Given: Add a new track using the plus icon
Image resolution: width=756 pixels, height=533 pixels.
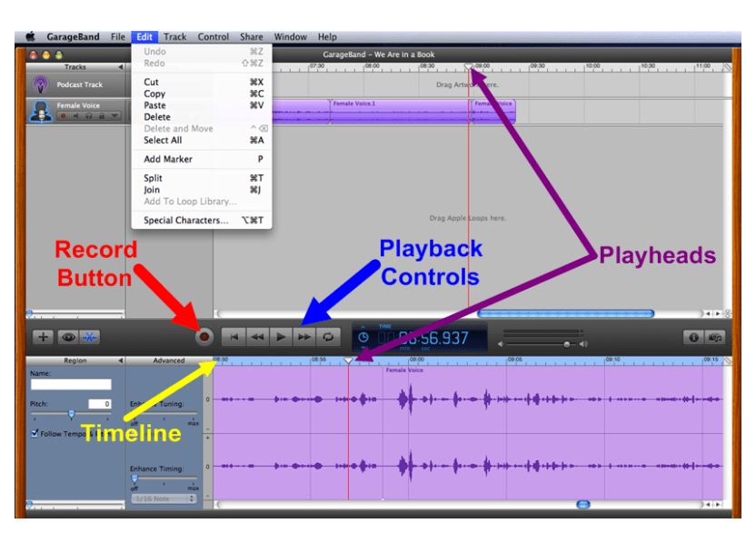Looking at the screenshot, I should 44,338.
